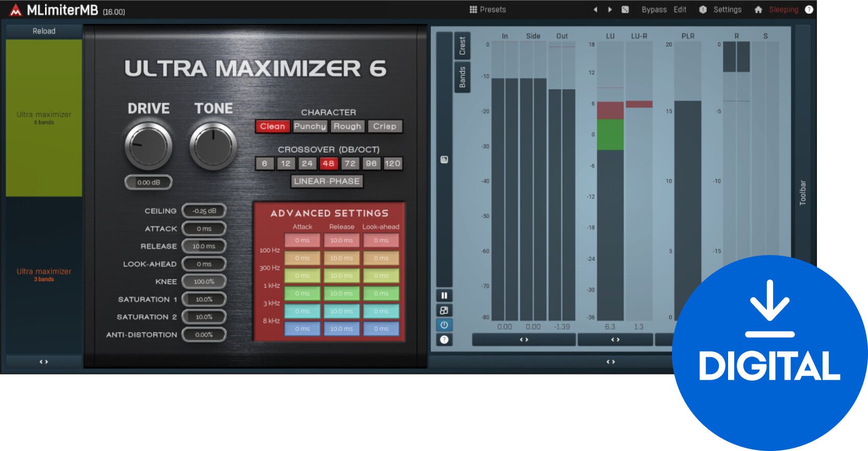Expand arrows at bottom of meter panel
The image size is (868, 451).
pyautogui.click(x=611, y=362)
